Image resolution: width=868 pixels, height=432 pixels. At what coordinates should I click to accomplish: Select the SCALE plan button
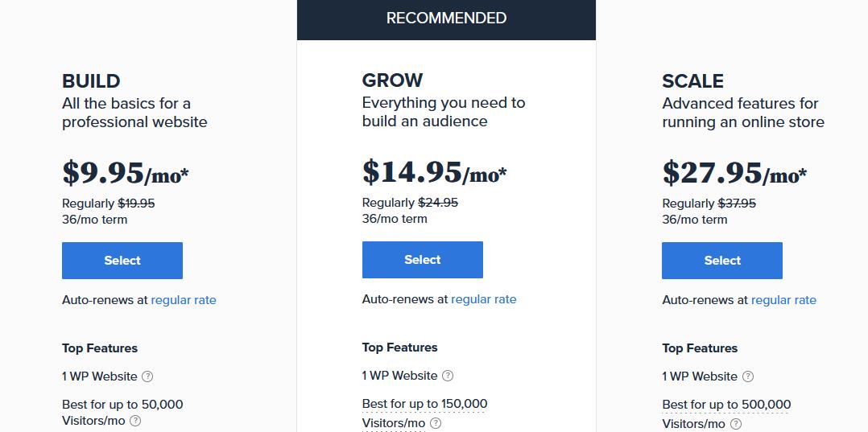(722, 261)
